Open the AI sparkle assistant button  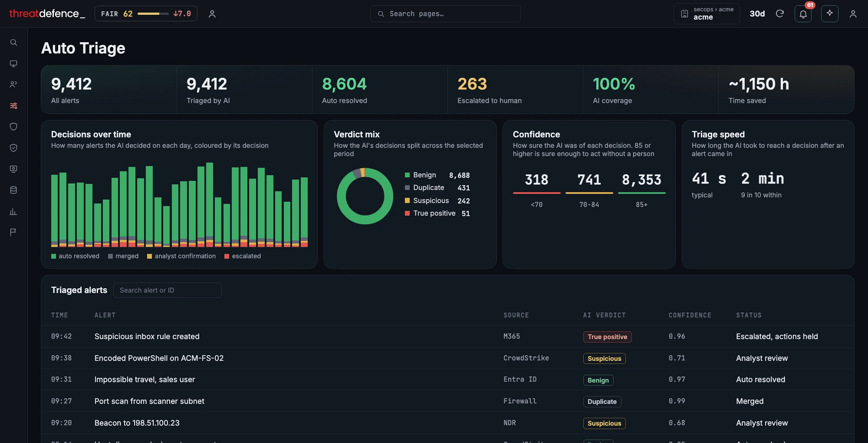tap(829, 14)
